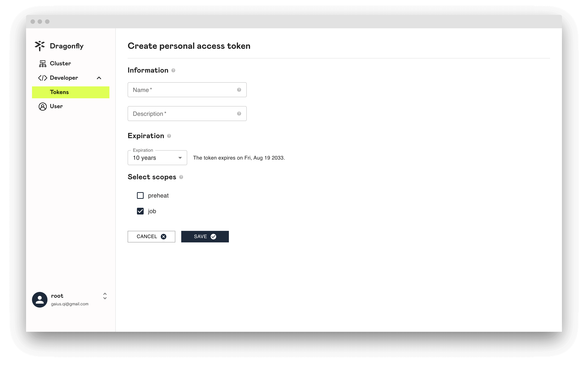
Task: Click the SAVE button
Action: pos(205,236)
